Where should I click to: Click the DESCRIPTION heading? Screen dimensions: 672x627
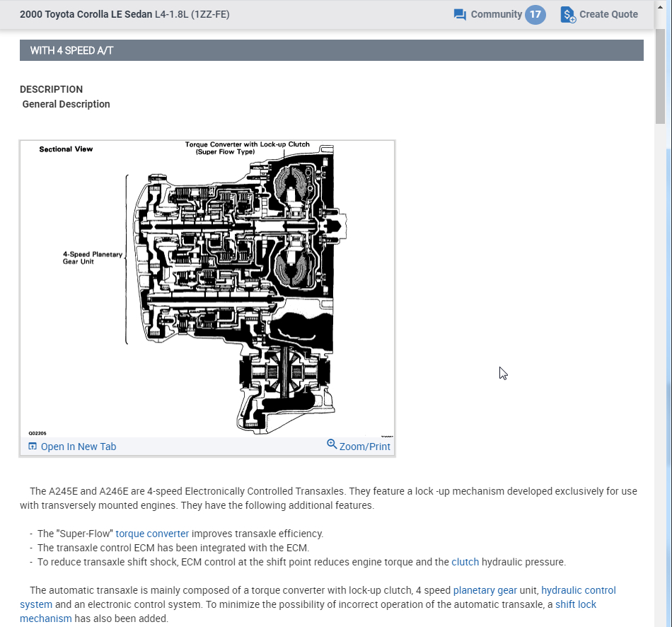[x=51, y=89]
